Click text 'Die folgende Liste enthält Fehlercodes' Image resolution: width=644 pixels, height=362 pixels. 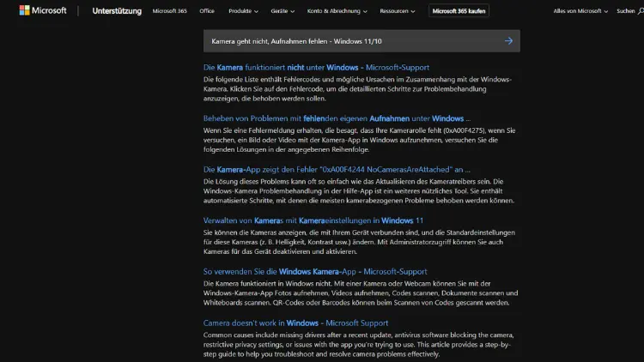263,79
